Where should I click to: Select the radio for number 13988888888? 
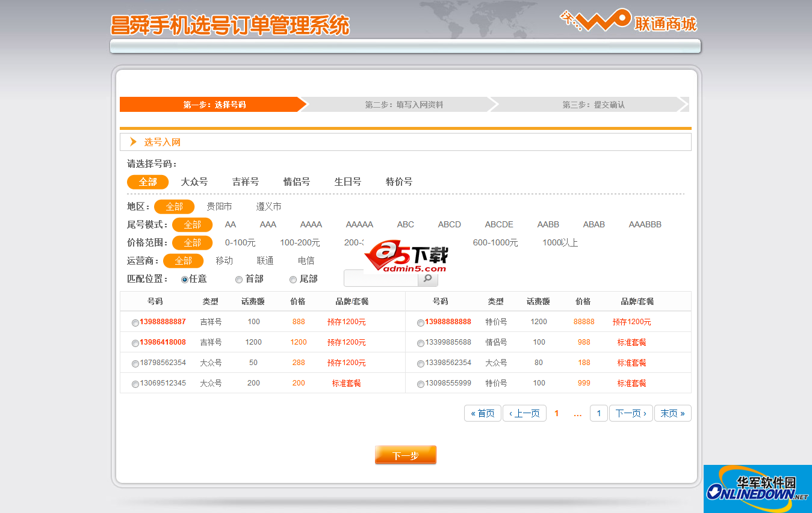[420, 322]
